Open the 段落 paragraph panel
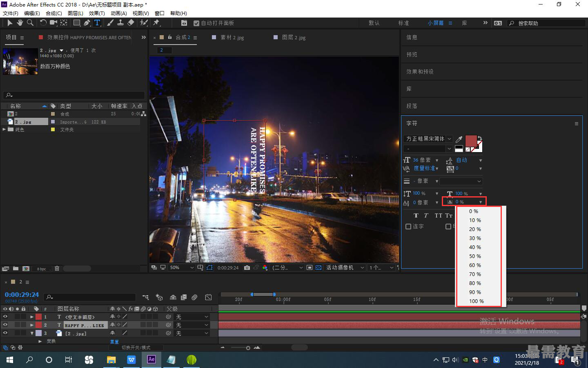Image resolution: width=588 pixels, height=368 pixels. tap(412, 106)
